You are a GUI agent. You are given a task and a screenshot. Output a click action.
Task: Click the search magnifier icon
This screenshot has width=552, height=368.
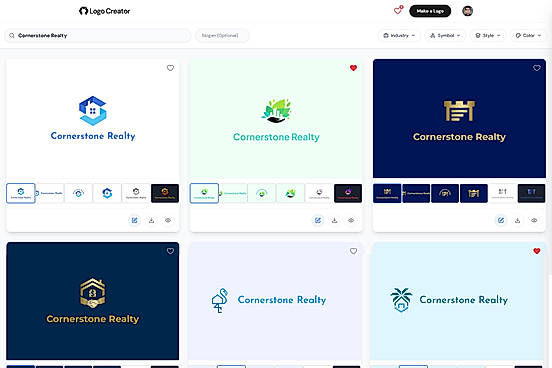(12, 36)
